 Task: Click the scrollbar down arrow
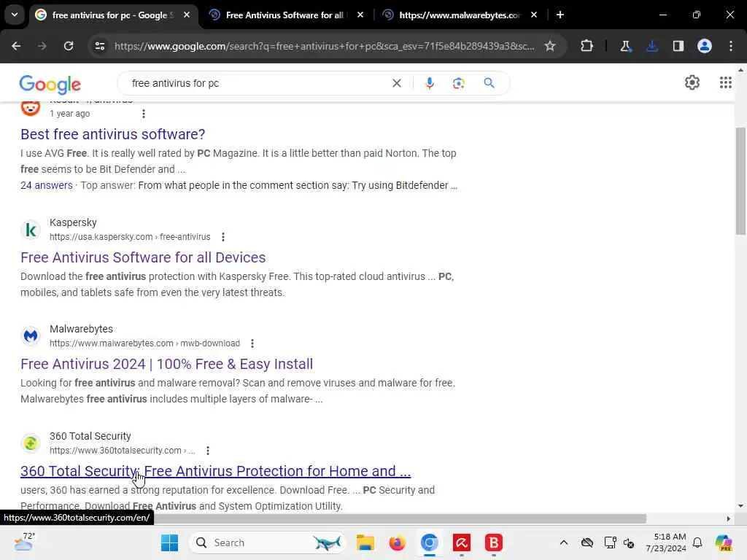click(740, 506)
